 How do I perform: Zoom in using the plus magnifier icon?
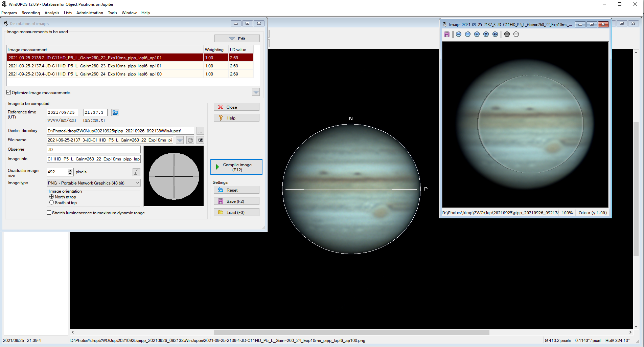[x=477, y=34]
